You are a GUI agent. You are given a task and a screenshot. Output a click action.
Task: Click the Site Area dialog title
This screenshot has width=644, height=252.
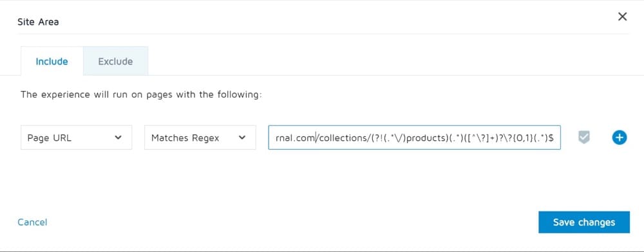(38, 22)
